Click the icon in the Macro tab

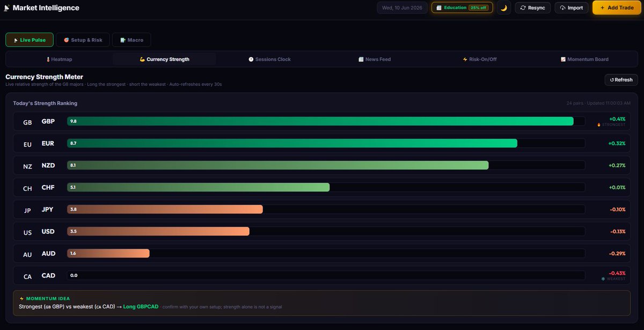tap(123, 40)
